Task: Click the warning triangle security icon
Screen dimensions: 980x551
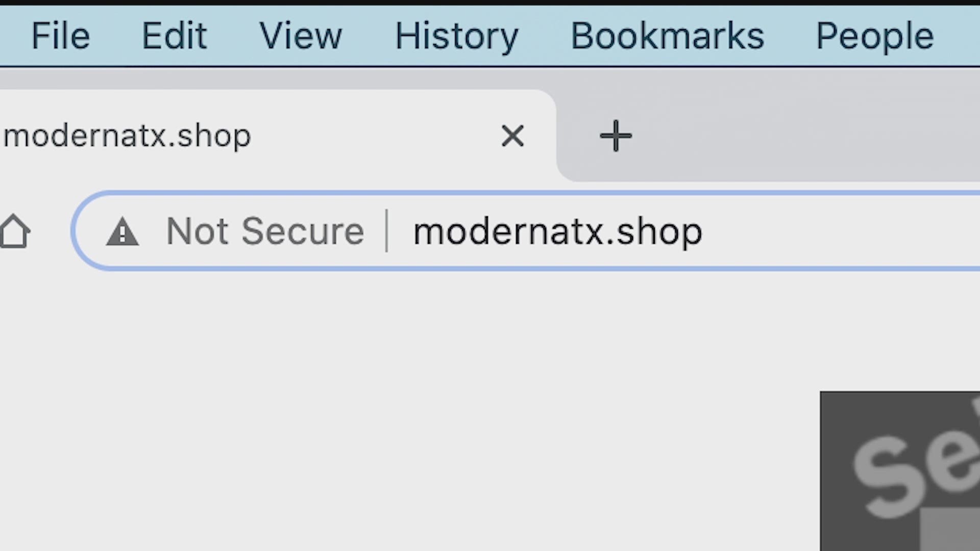Action: pos(121,231)
